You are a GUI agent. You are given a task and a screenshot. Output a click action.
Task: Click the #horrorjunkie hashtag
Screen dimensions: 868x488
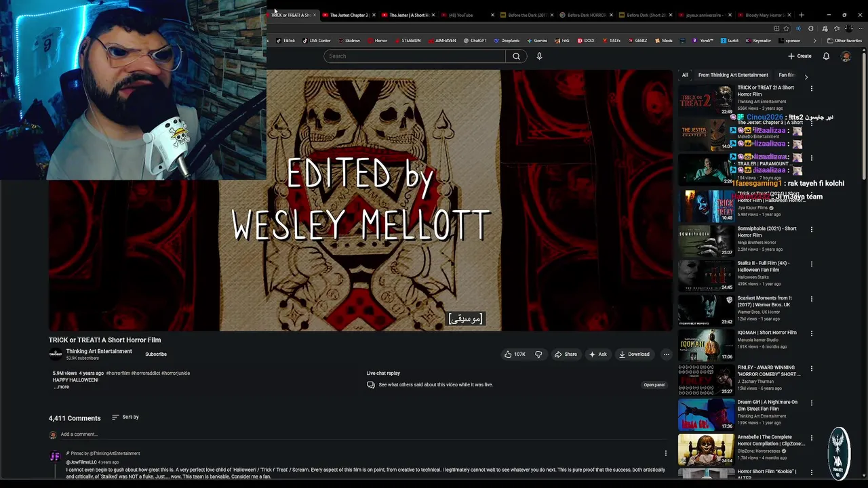[176, 373]
